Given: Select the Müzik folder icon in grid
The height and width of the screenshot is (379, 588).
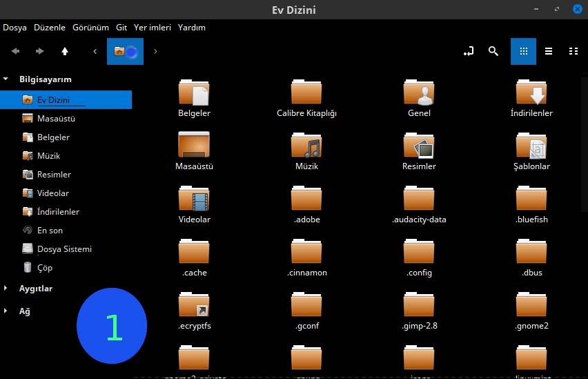Looking at the screenshot, I should pyautogui.click(x=306, y=146).
